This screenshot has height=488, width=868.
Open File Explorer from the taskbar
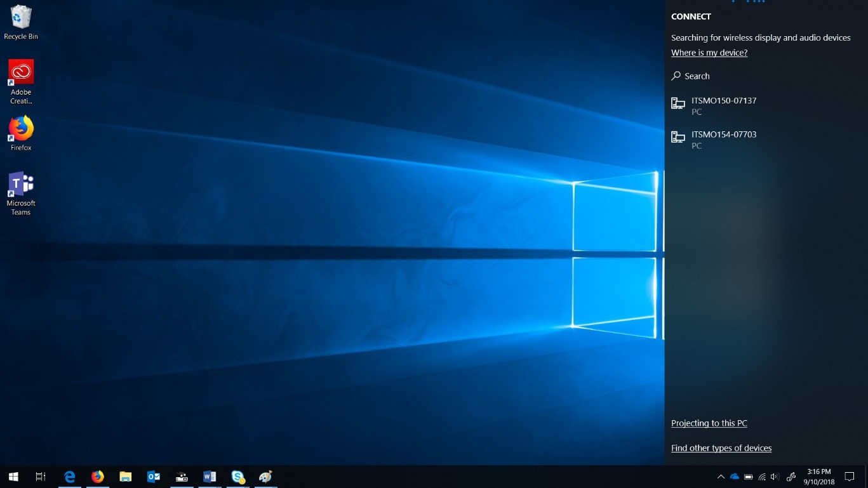(x=126, y=477)
